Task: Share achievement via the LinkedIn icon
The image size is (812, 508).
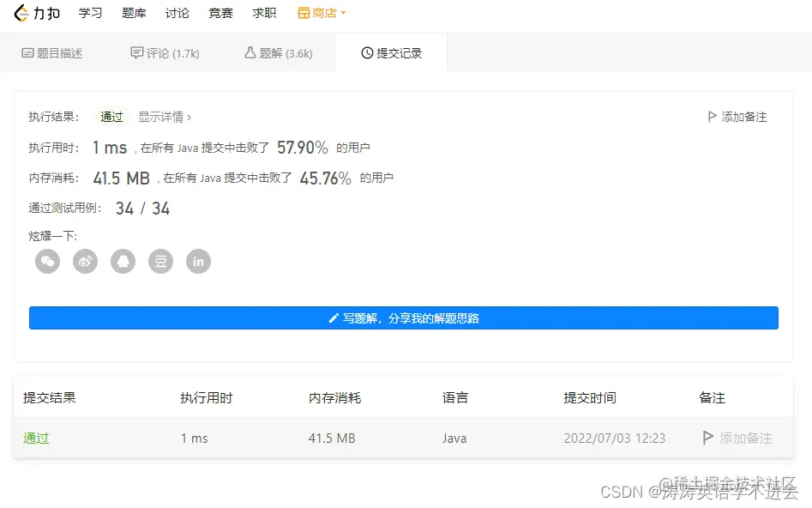Action: [198, 262]
